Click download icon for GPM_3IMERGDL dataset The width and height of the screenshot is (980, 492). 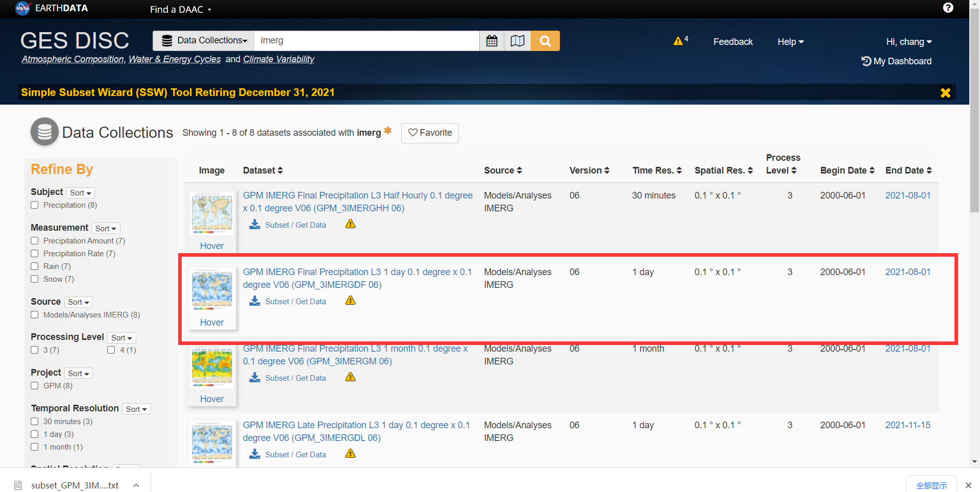click(255, 454)
